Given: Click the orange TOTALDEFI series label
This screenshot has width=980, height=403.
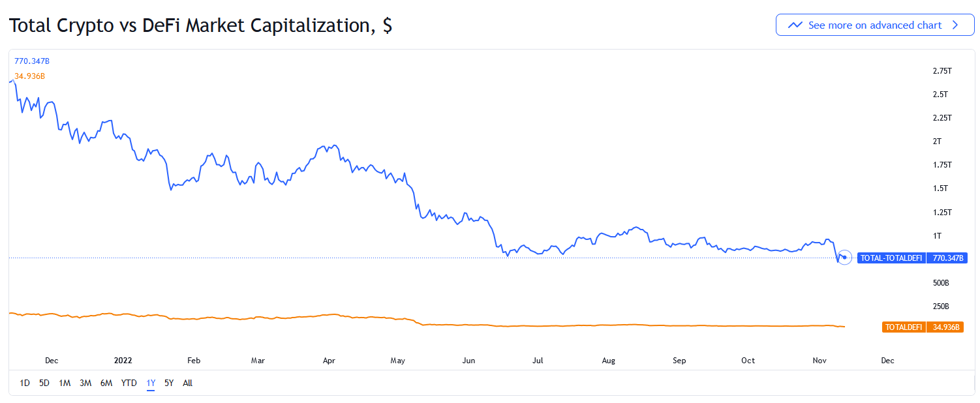Looking at the screenshot, I should point(903,327).
